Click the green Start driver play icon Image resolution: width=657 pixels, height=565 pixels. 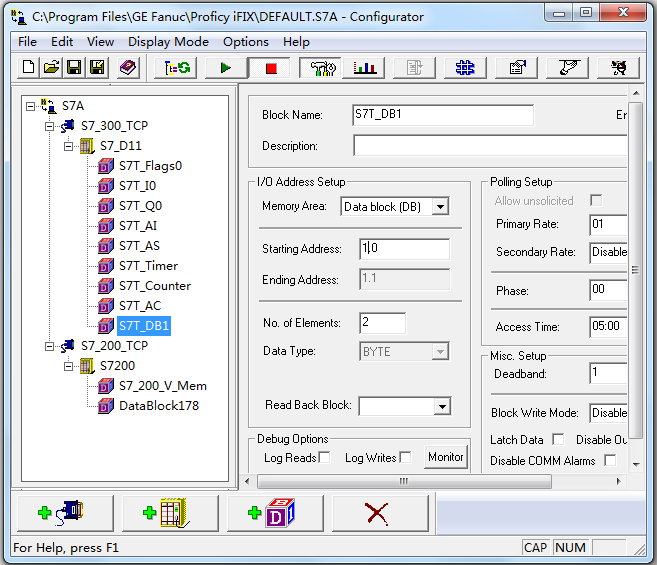coord(226,67)
